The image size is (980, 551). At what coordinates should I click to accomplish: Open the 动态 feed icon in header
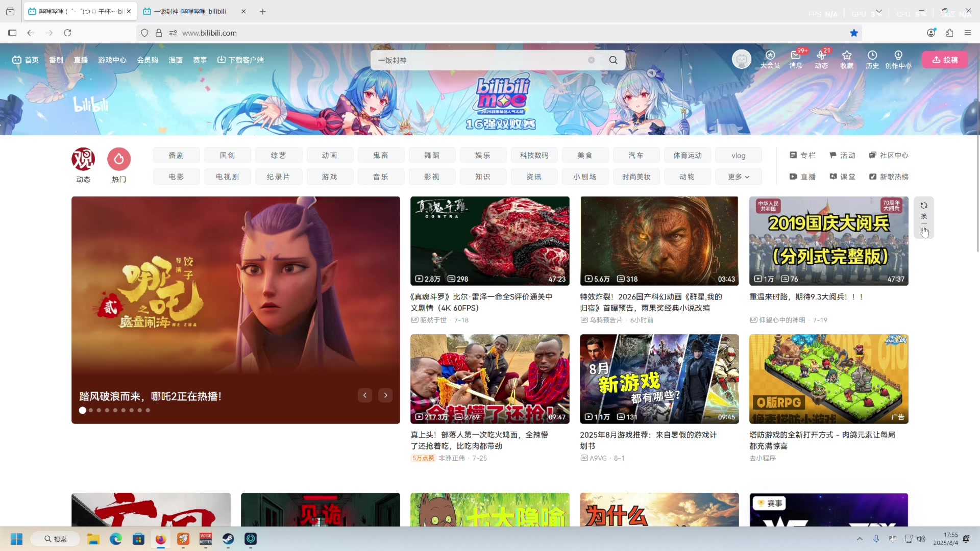tap(821, 60)
